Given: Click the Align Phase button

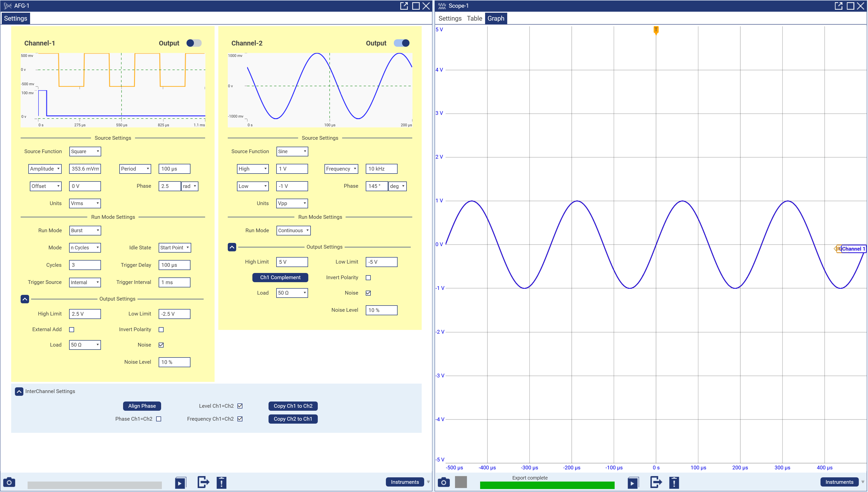Looking at the screenshot, I should tap(142, 406).
